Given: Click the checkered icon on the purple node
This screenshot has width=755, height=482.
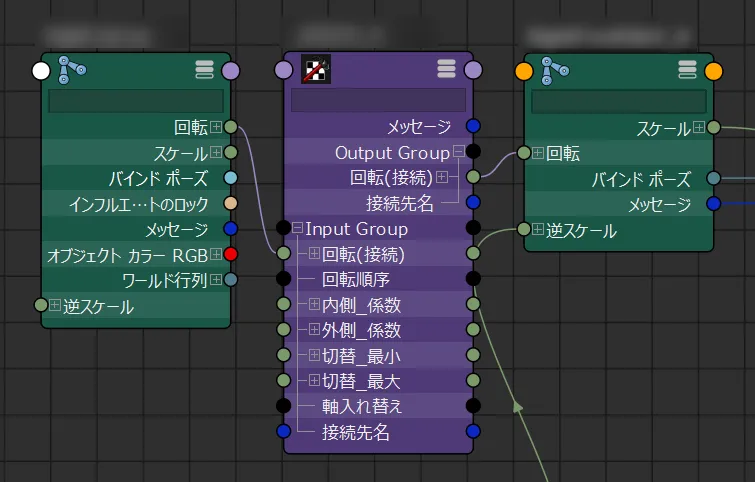Looking at the screenshot, I should [x=316, y=69].
